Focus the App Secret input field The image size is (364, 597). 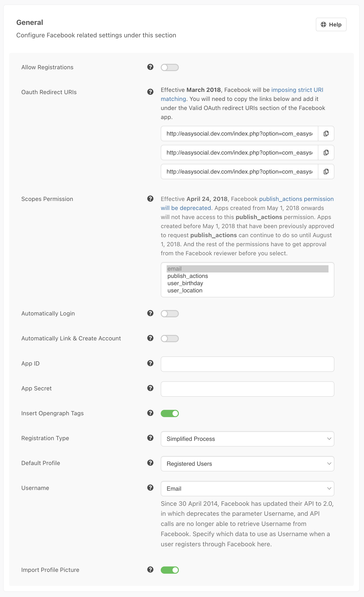(x=247, y=389)
